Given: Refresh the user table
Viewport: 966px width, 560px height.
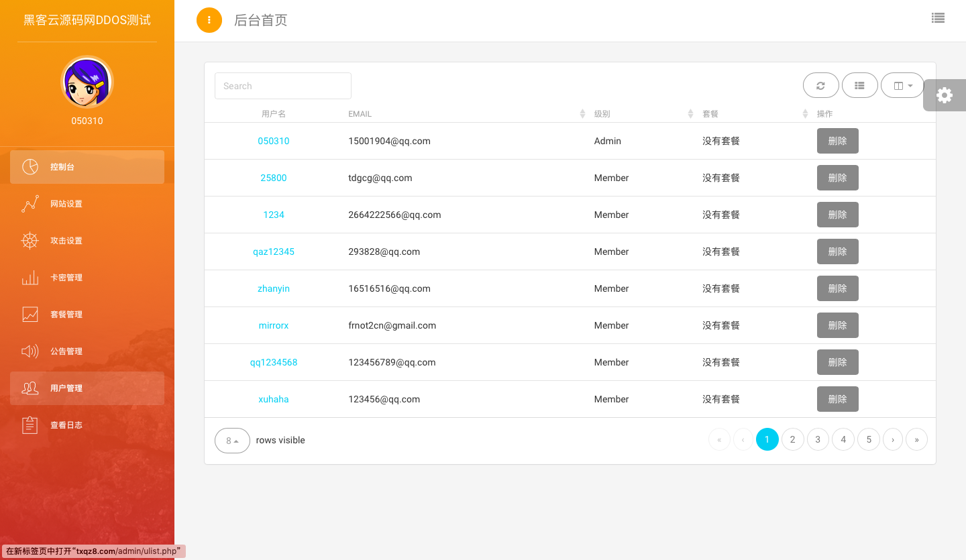Looking at the screenshot, I should click(x=820, y=86).
